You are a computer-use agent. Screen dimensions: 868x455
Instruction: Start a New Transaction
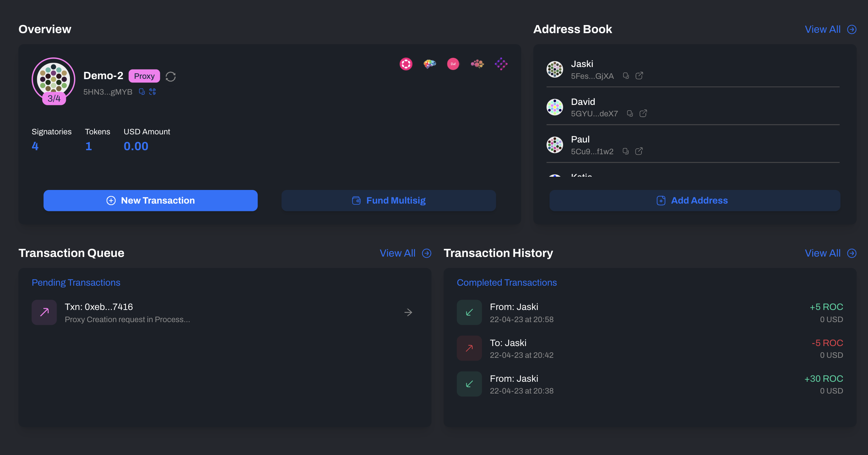(x=150, y=200)
